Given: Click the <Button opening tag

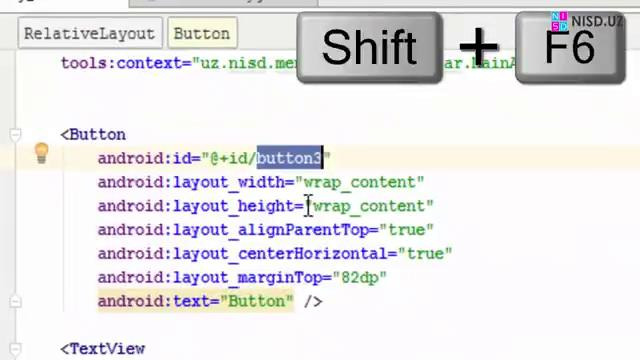Looking at the screenshot, I should (93, 134).
